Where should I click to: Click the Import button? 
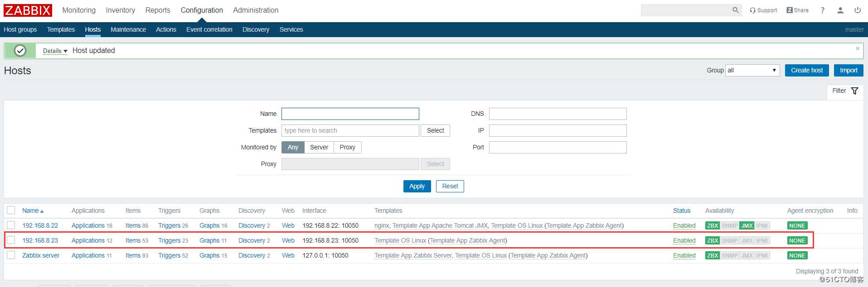[849, 70]
